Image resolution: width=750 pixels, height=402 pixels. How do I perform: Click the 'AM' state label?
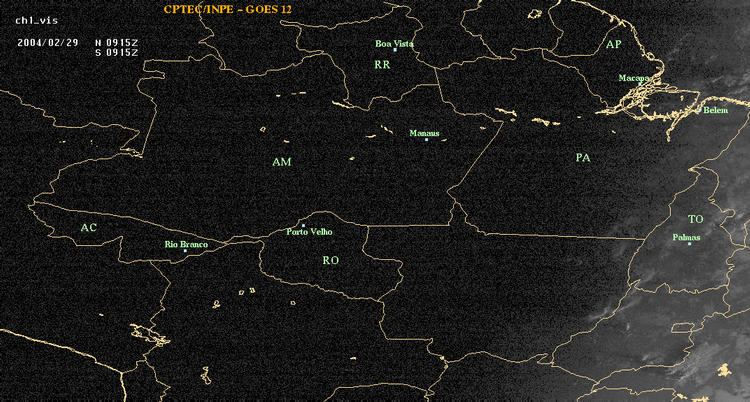[282, 162]
